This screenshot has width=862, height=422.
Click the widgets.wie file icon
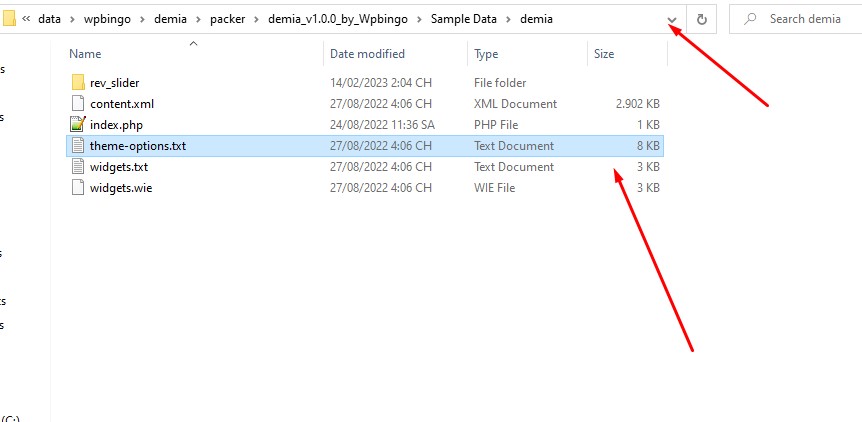coord(78,187)
